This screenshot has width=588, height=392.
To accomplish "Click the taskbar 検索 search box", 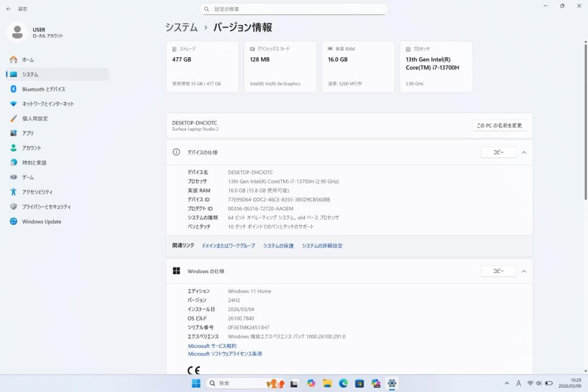I will (246, 383).
